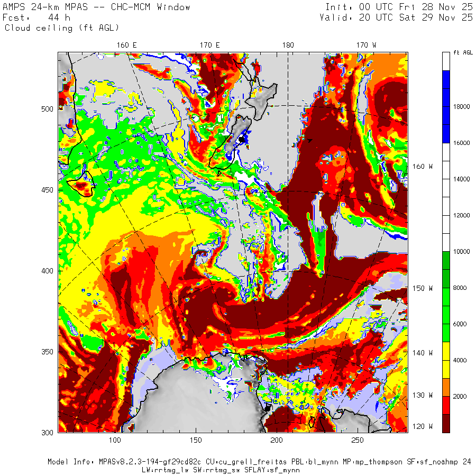Click the '150 W' longitude label
This screenshot has height=476, width=476.
(422, 288)
